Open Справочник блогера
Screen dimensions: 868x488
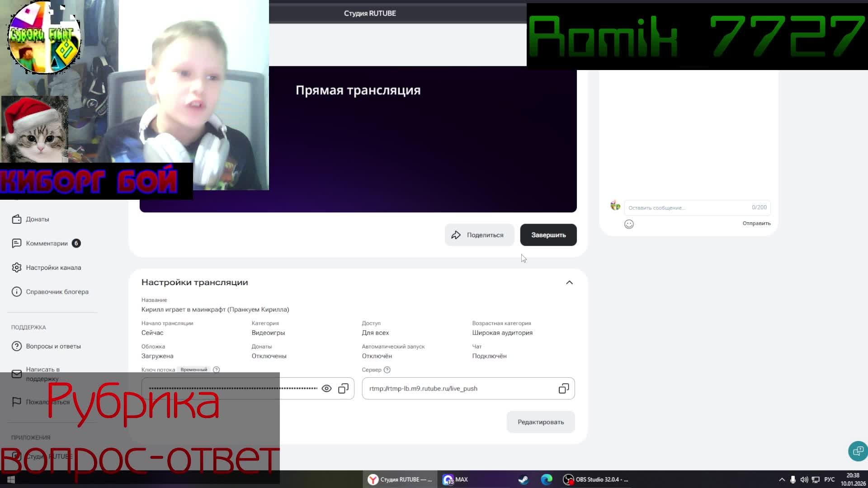57,292
